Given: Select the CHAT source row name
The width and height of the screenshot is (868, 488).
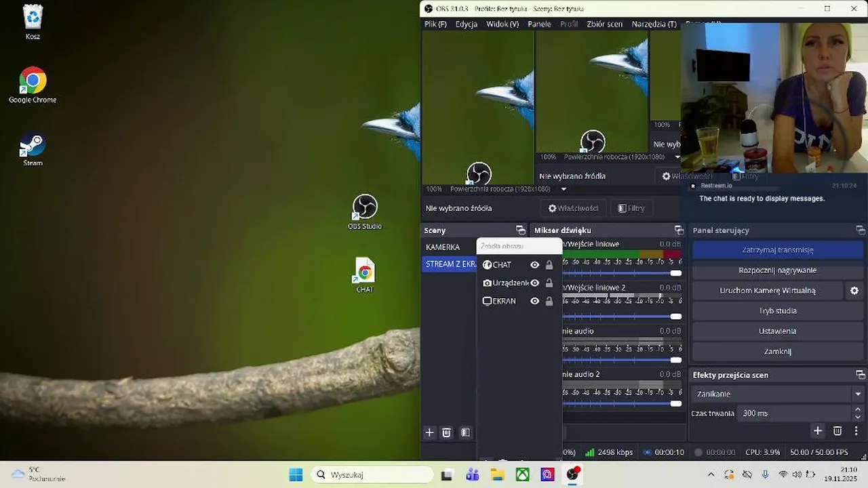Looking at the screenshot, I should [502, 265].
